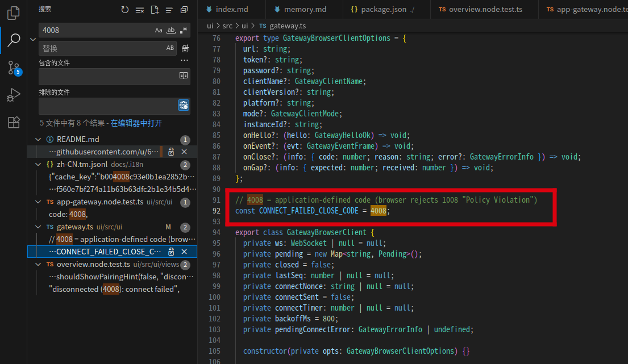Clear all search results
Screen dimensions: 628x364
140,10
